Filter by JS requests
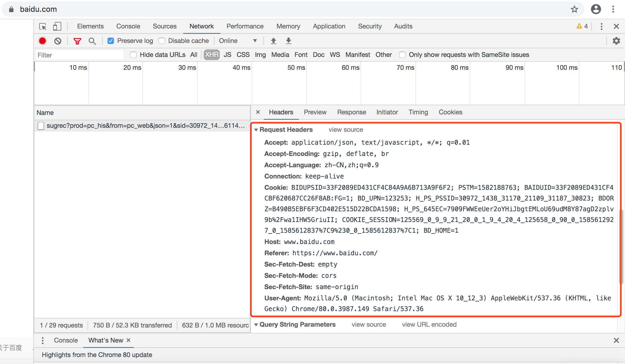The height and width of the screenshot is (364, 625). coord(227,55)
